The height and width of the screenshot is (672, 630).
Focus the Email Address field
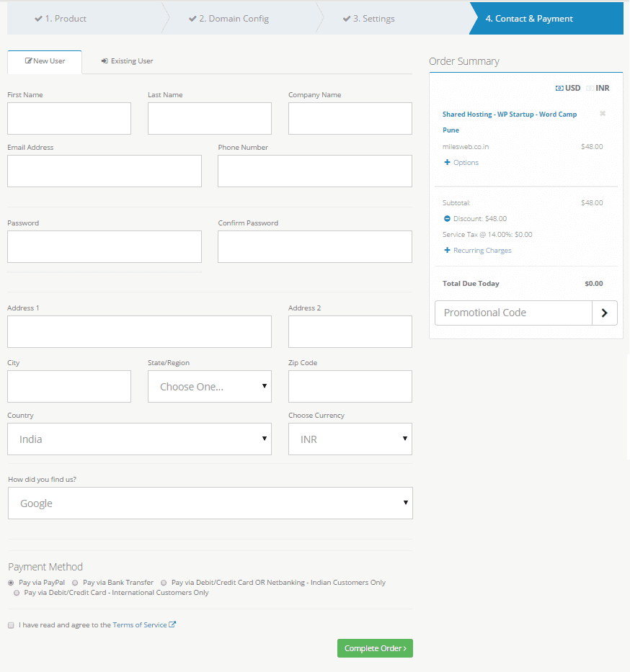point(105,171)
